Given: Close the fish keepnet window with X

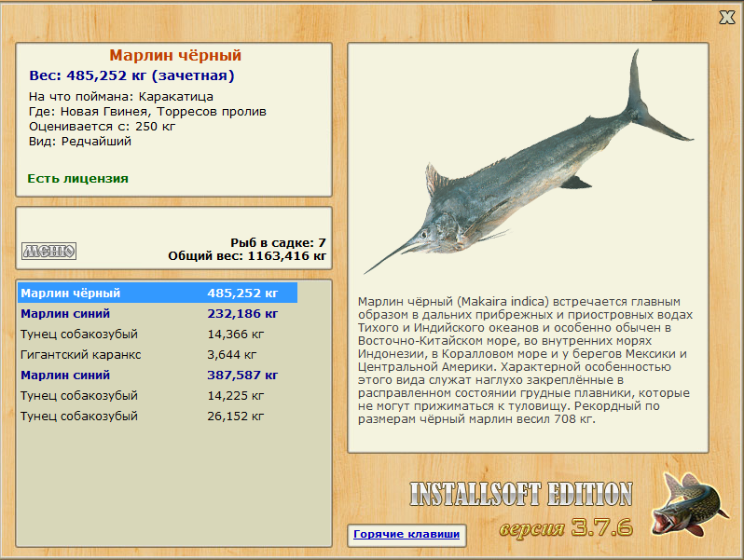Looking at the screenshot, I should [726, 18].
